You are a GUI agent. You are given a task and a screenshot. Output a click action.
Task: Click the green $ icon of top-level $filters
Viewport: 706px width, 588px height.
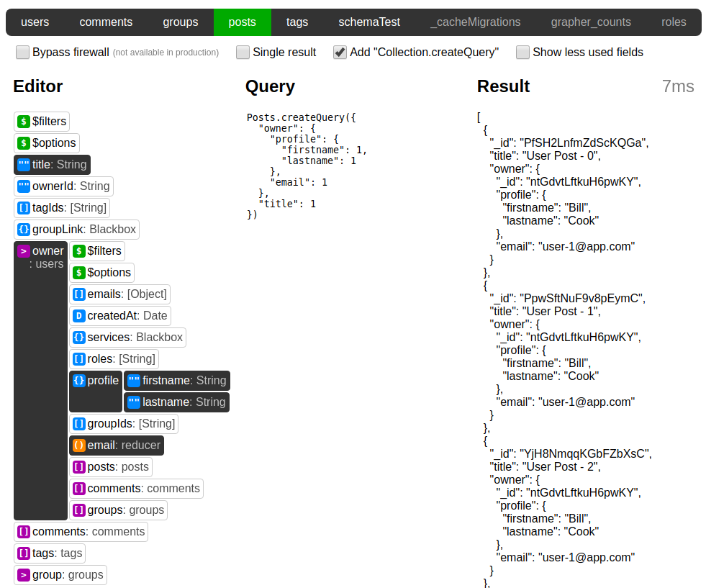tap(24, 121)
